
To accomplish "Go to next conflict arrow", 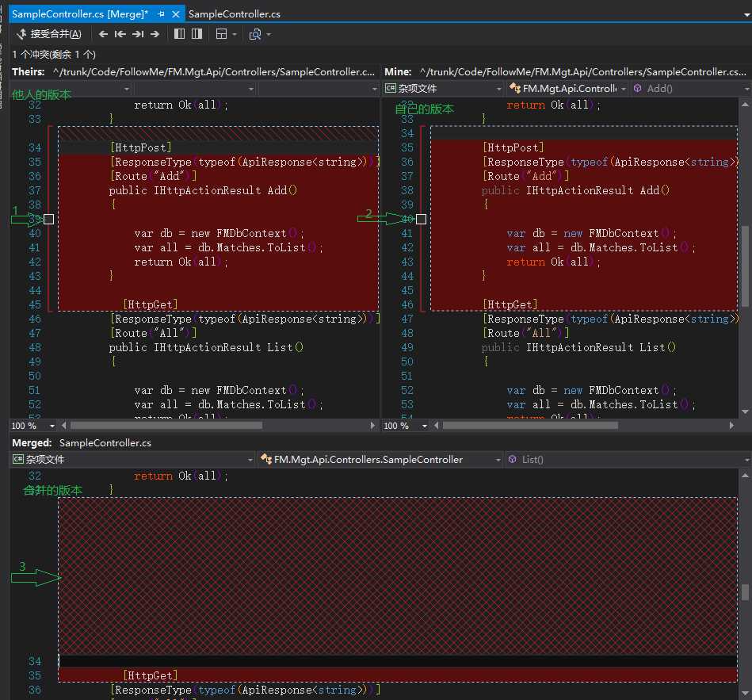I will tap(155, 34).
